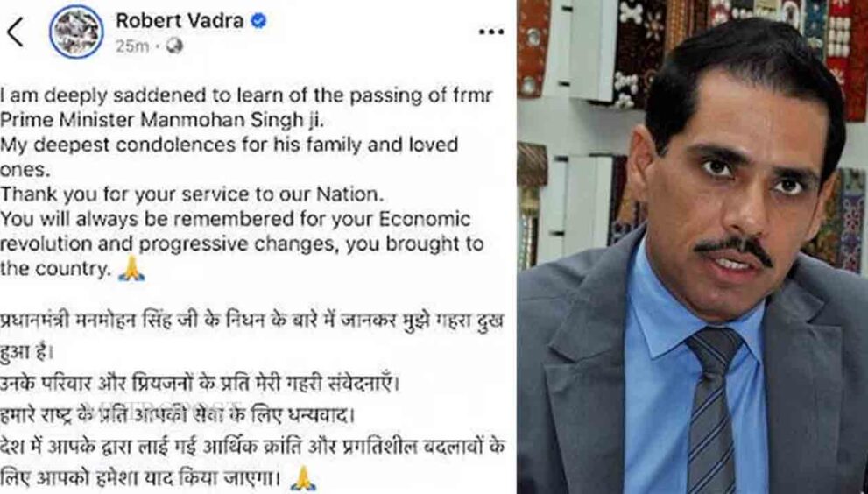This screenshot has height=494, width=868.
Task: Click the globe public audience icon
Action: point(174,46)
